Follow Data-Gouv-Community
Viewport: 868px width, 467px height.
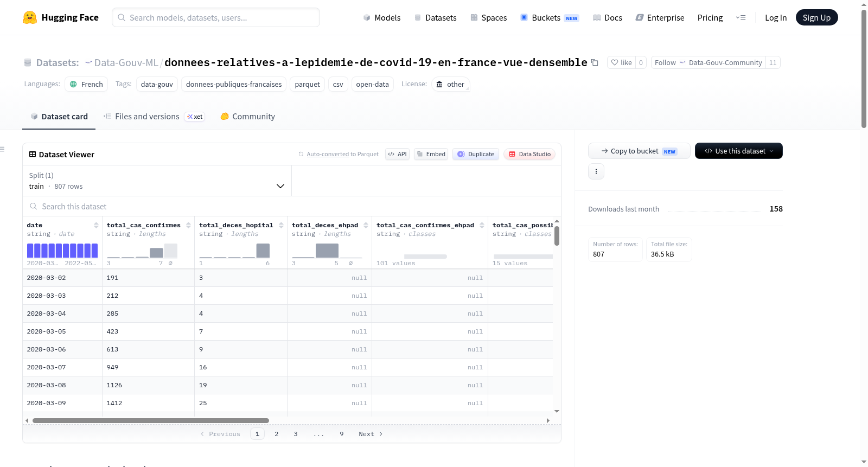click(708, 62)
